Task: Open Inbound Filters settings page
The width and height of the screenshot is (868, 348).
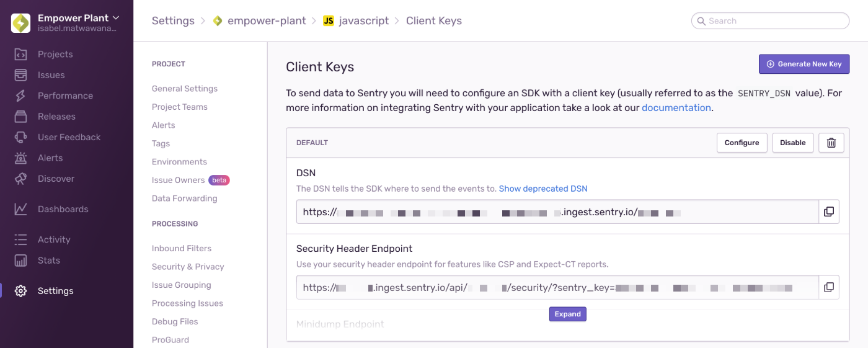Action: (182, 248)
